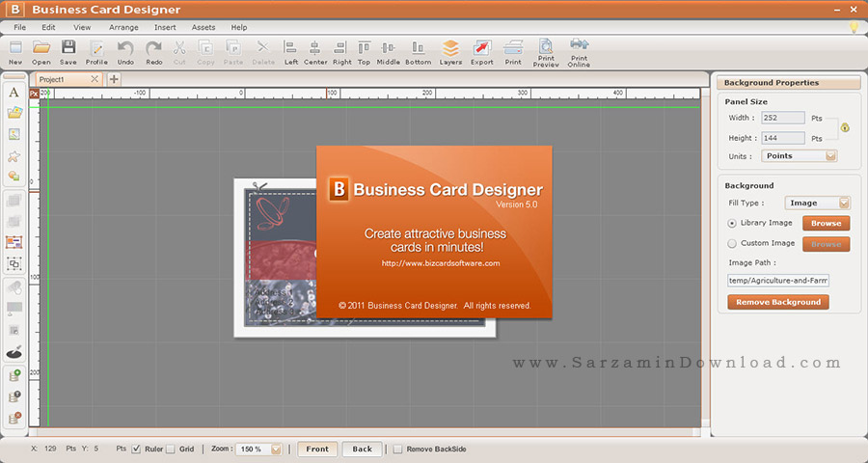Viewport: 868px width, 463px height.
Task: Align objects to Middle vertically
Action: 388,53
